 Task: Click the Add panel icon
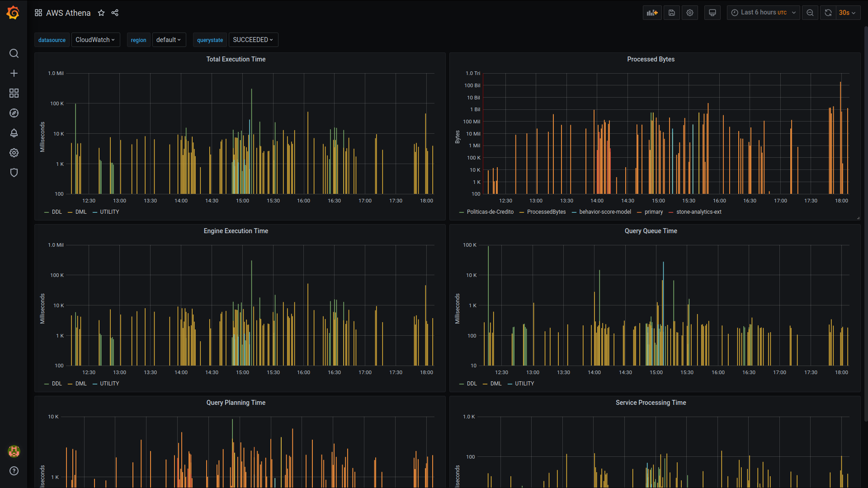click(x=652, y=13)
